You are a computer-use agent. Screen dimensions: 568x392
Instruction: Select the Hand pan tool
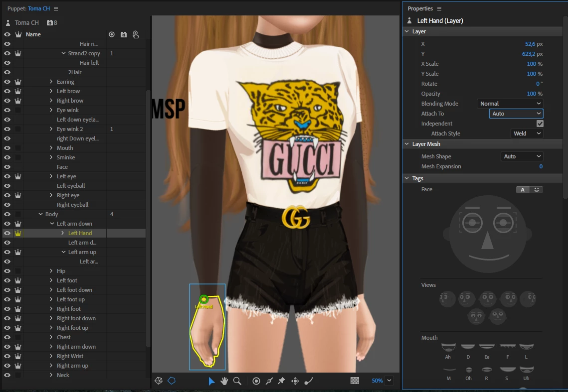(x=224, y=381)
